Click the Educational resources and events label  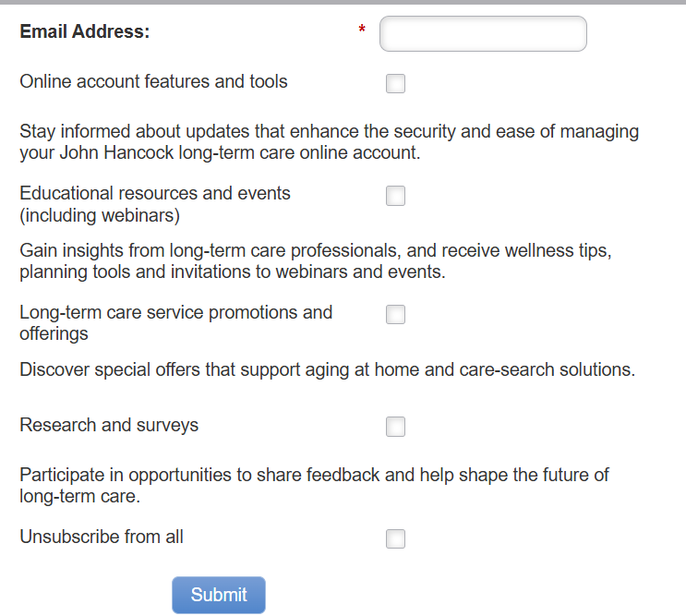[155, 194]
